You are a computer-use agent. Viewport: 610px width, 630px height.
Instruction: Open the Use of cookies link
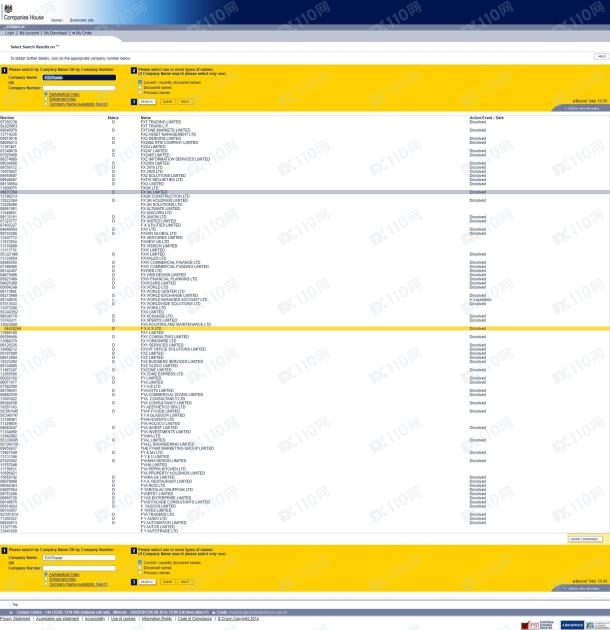tap(123, 619)
